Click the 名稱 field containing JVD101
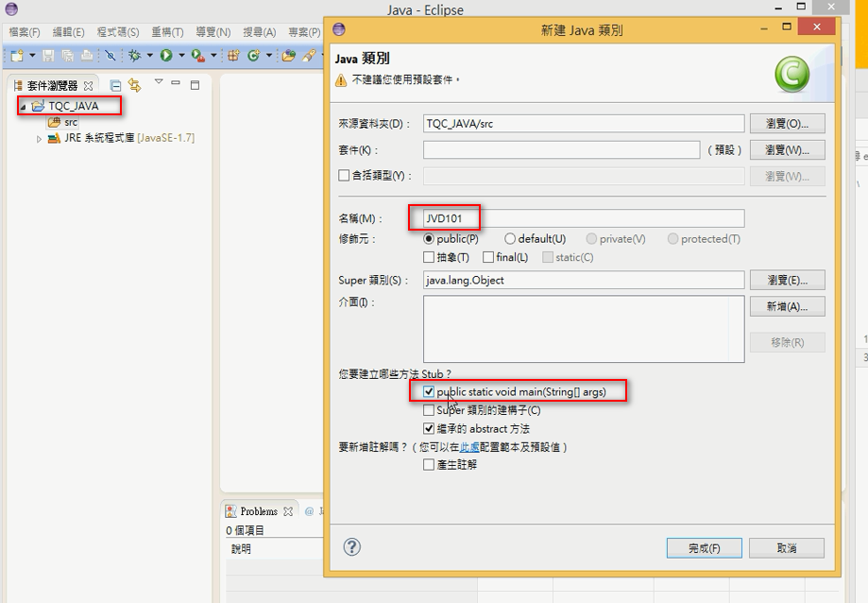Screen dimensions: 868x603 584,218
